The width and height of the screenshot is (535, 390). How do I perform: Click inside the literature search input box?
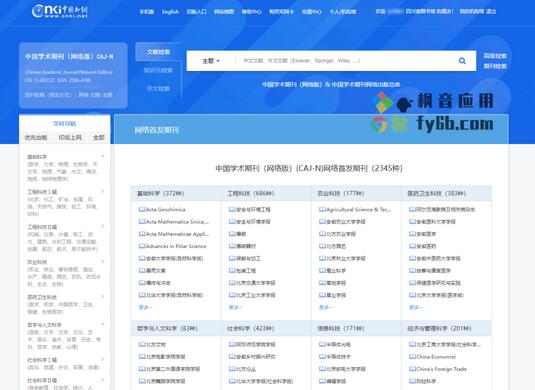coord(346,61)
